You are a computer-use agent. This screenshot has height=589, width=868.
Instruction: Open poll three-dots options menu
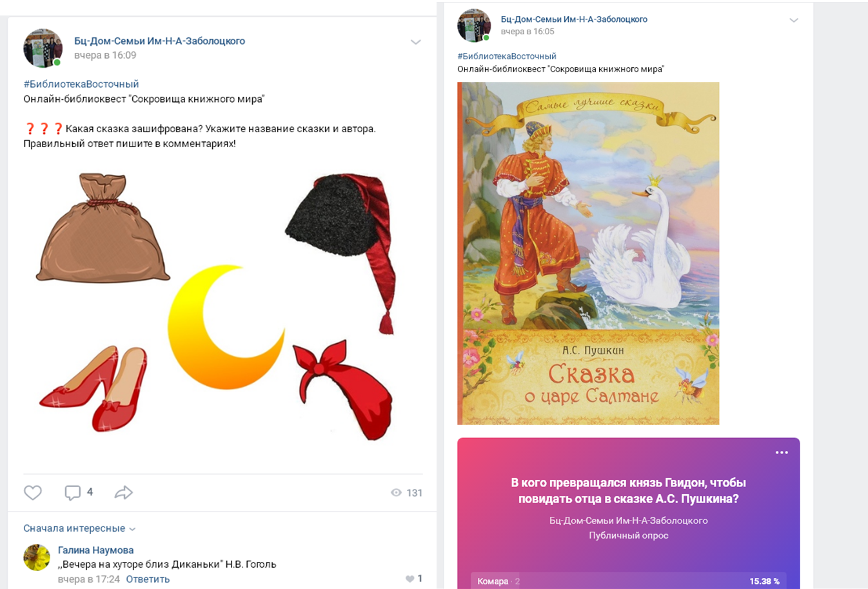coord(782,452)
